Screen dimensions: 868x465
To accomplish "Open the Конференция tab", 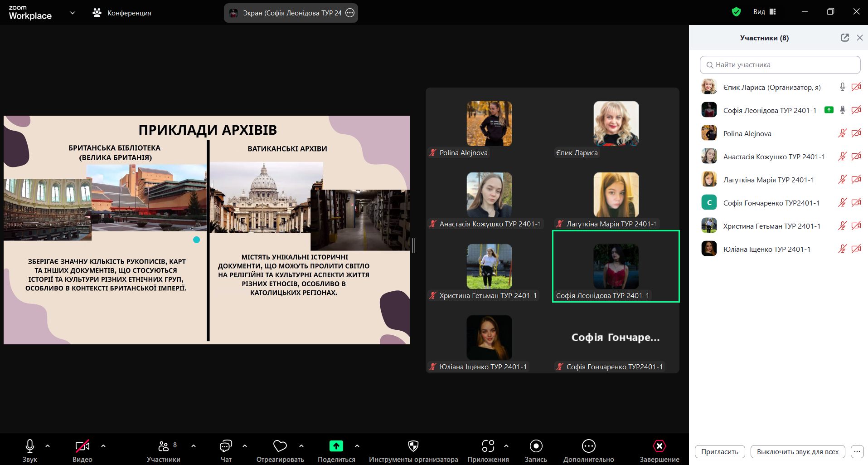I will pos(122,13).
